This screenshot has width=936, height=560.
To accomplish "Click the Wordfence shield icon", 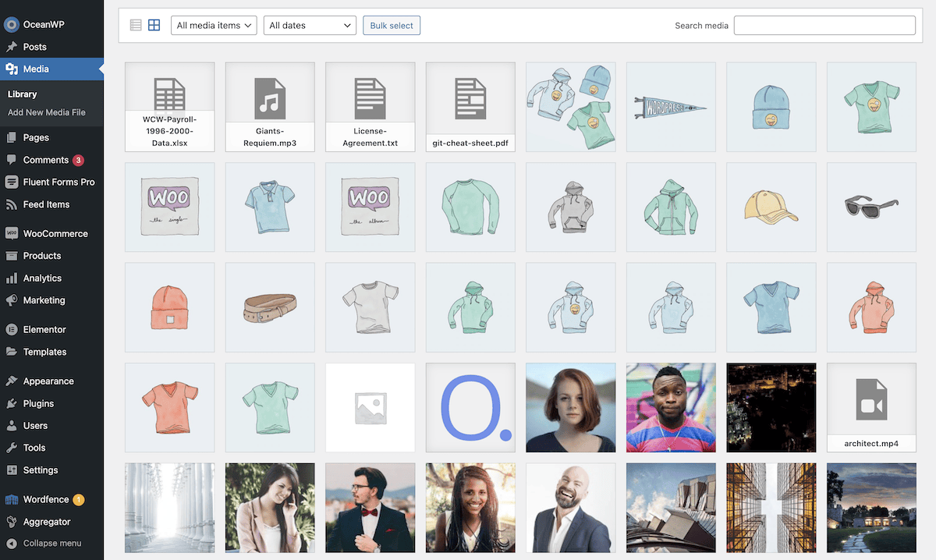I will 11,500.
